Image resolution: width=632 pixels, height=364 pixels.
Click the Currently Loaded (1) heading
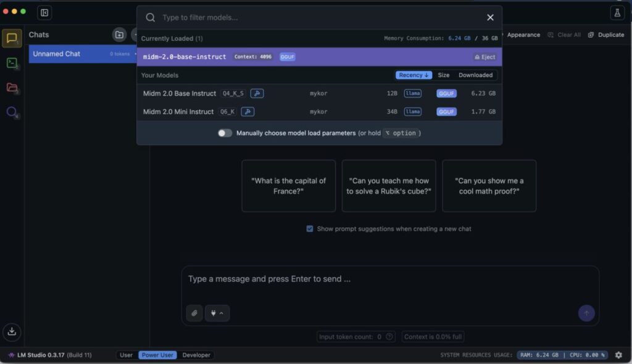(x=172, y=38)
